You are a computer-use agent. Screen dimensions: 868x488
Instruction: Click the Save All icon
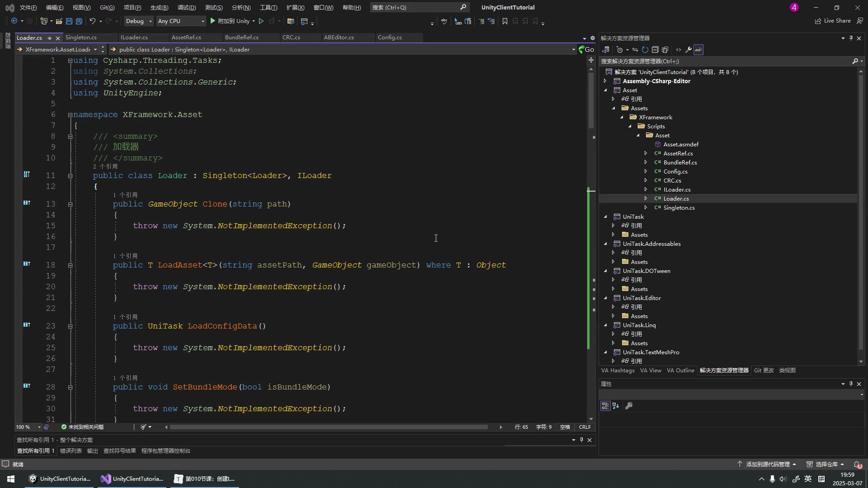coord(79,21)
